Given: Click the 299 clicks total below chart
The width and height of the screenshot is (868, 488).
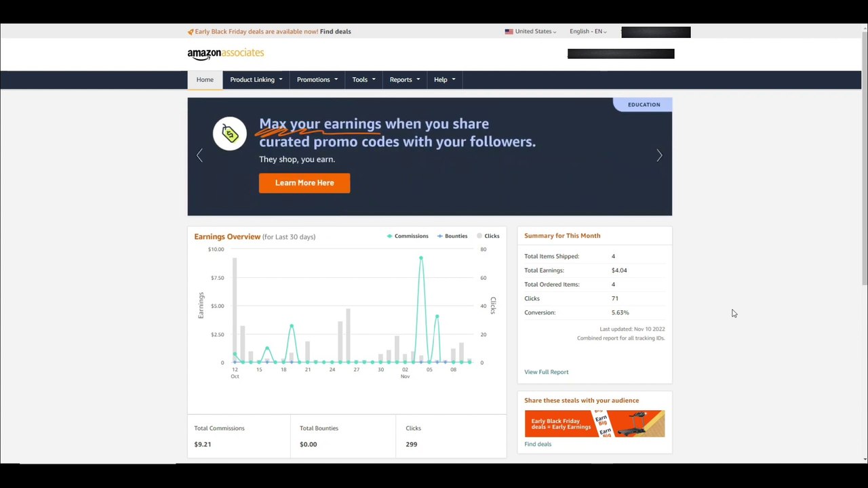Looking at the screenshot, I should coord(412,445).
